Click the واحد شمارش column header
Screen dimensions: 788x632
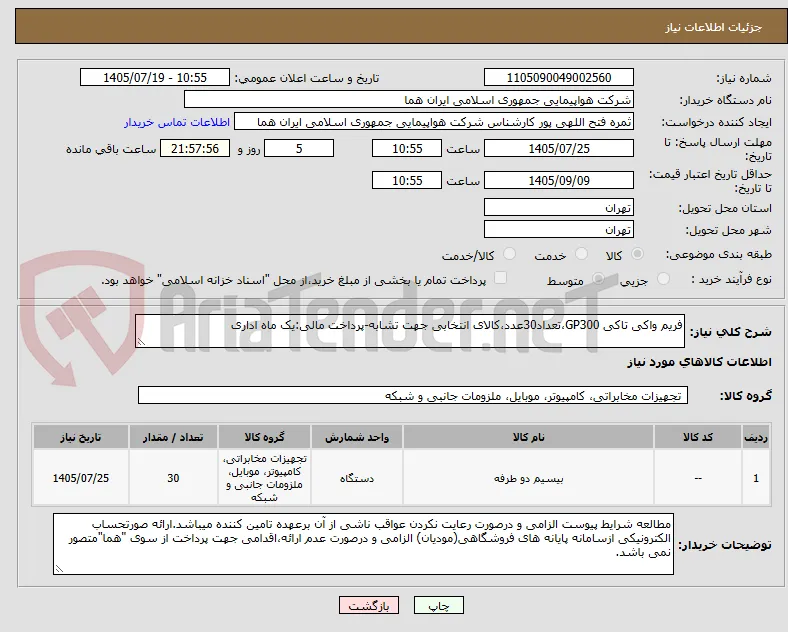[x=357, y=437]
